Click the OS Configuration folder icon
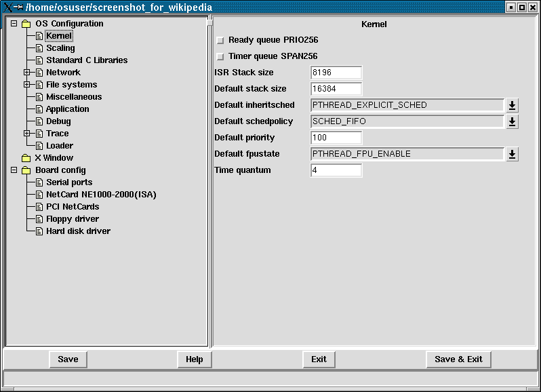541x392 pixels. pos(26,24)
